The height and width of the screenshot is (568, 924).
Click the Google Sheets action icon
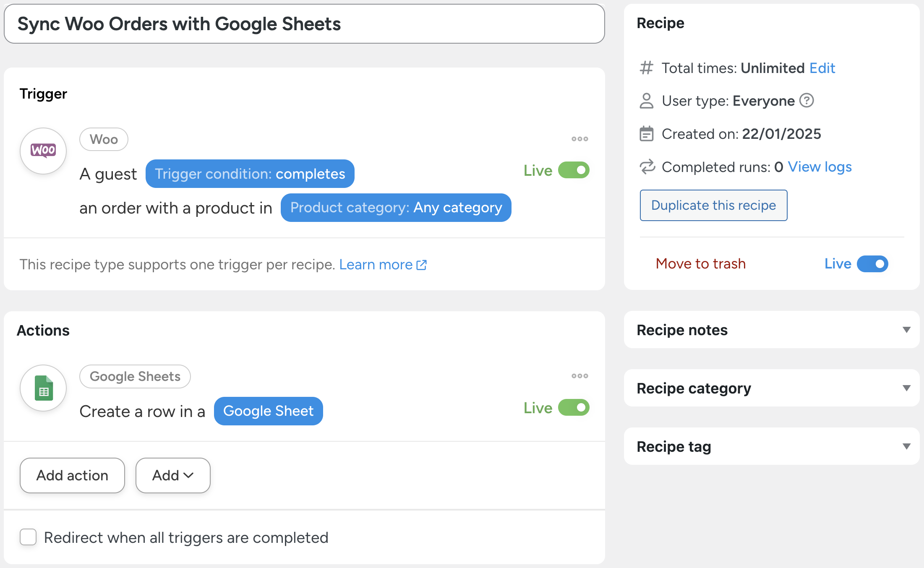(x=43, y=388)
